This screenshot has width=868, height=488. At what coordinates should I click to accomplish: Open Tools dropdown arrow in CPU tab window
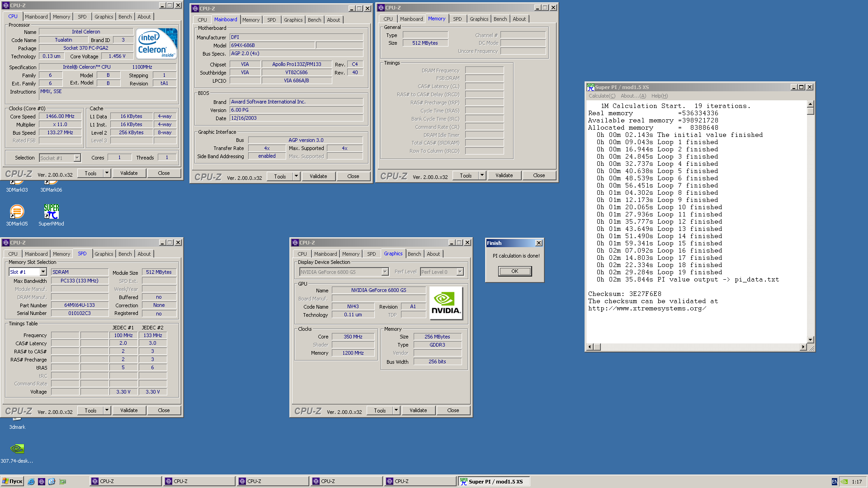[x=107, y=173]
